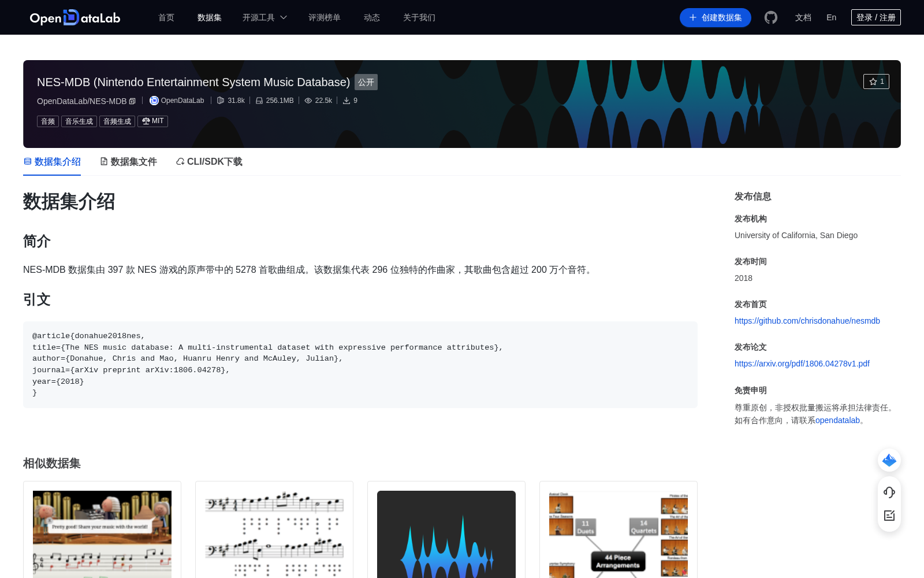Copy the OpenDataLab/NES-MDB dataset path
Image resolution: width=924 pixels, height=578 pixels.
(132, 101)
